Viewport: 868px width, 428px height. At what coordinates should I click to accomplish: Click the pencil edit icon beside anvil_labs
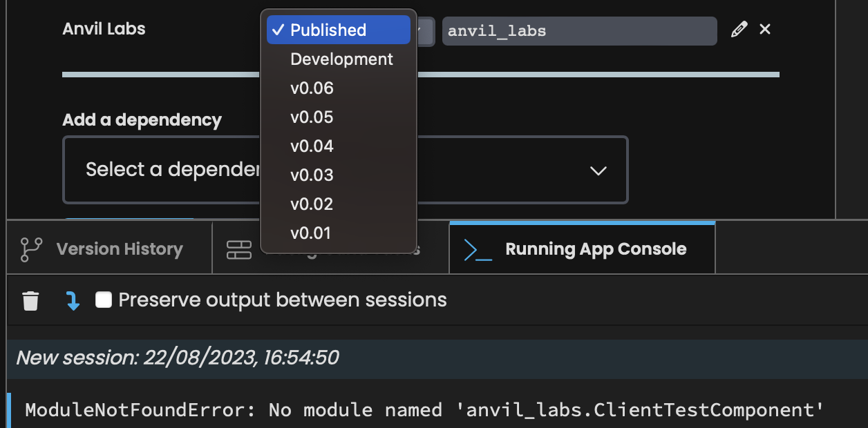(x=739, y=30)
